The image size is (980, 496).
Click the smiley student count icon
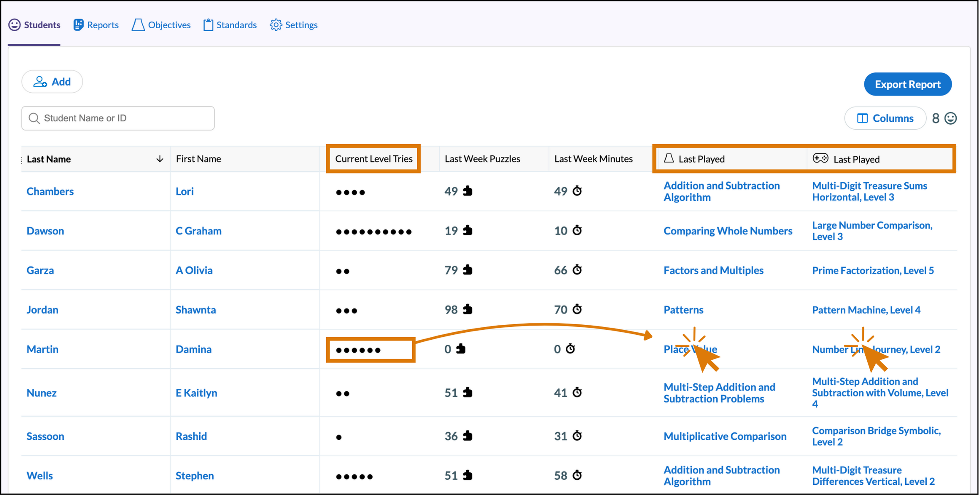coord(950,118)
